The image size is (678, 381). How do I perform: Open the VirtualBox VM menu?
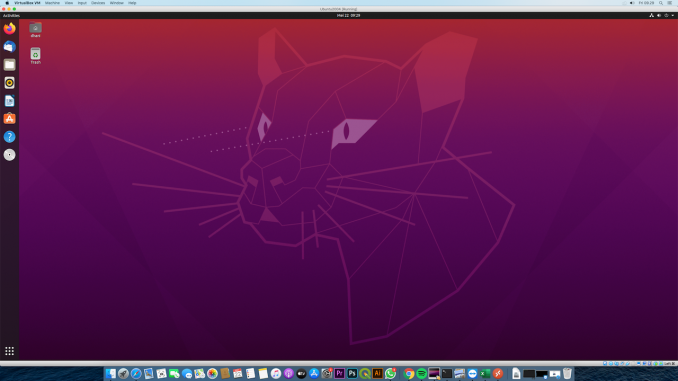[27, 3]
